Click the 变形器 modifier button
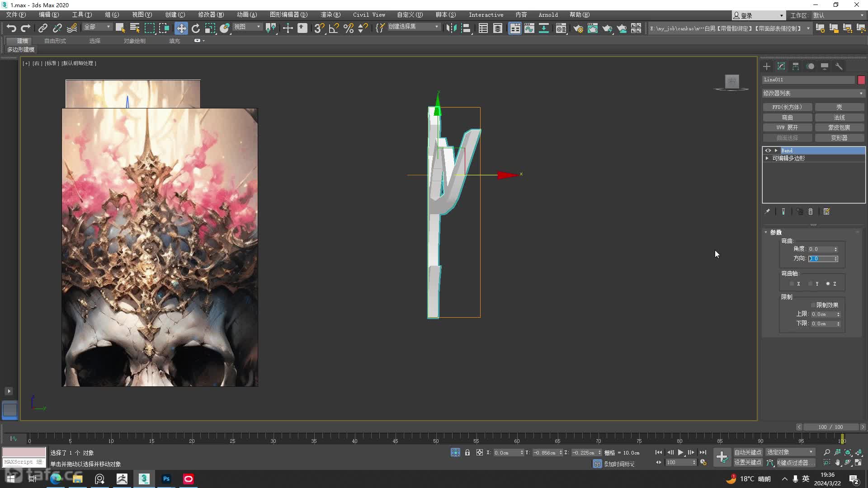 (x=840, y=138)
